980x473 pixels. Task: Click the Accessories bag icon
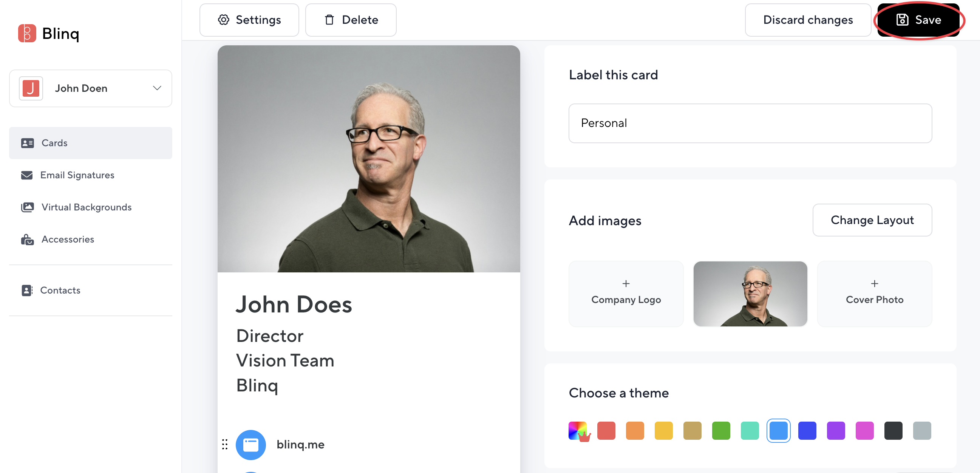click(x=28, y=240)
